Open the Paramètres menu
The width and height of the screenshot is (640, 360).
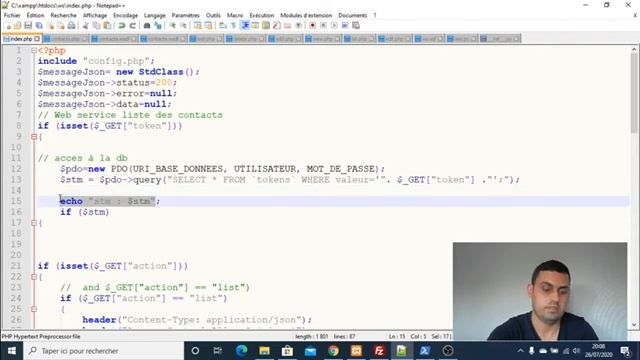click(185, 15)
